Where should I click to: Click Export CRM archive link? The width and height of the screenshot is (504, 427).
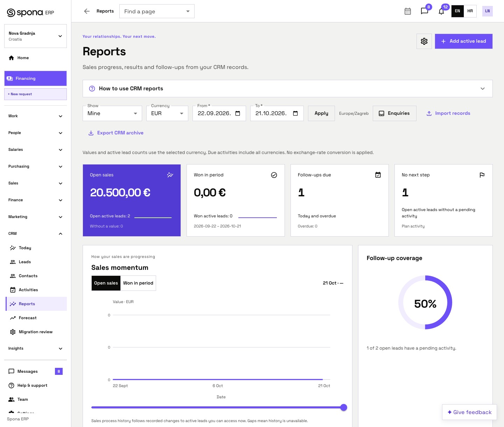[116, 133]
